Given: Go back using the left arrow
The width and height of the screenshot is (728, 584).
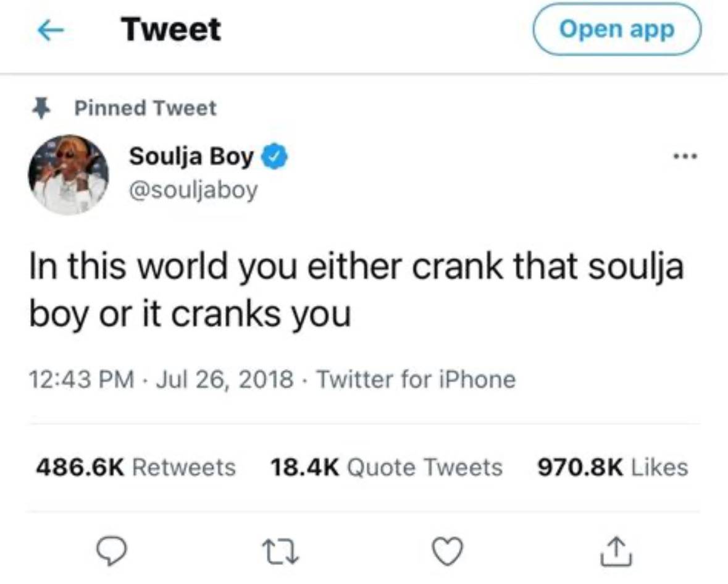Looking at the screenshot, I should [50, 30].
